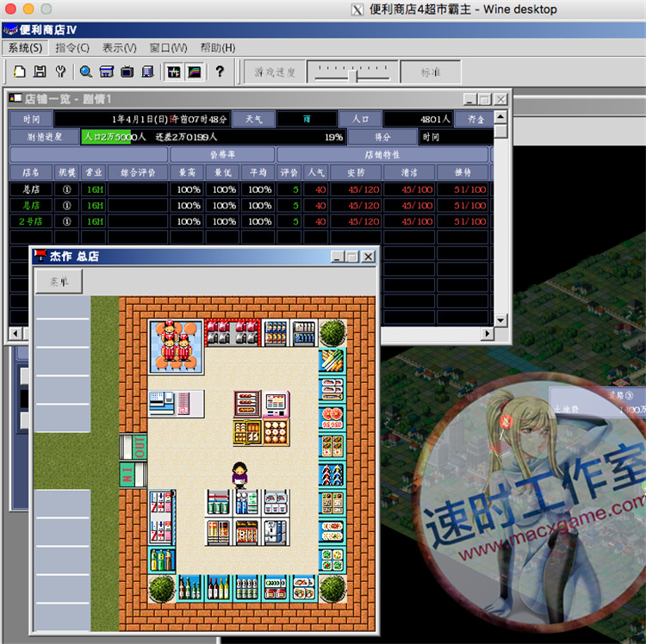Click the 人气 column header
This screenshot has width=646, height=644.
point(316,172)
